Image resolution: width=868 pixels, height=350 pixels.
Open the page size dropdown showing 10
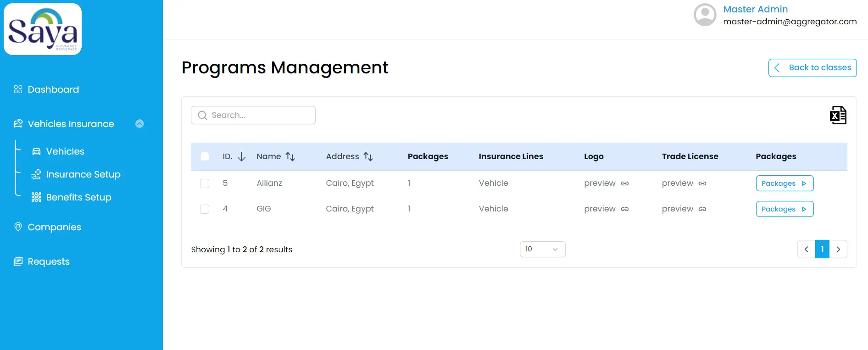coord(542,249)
